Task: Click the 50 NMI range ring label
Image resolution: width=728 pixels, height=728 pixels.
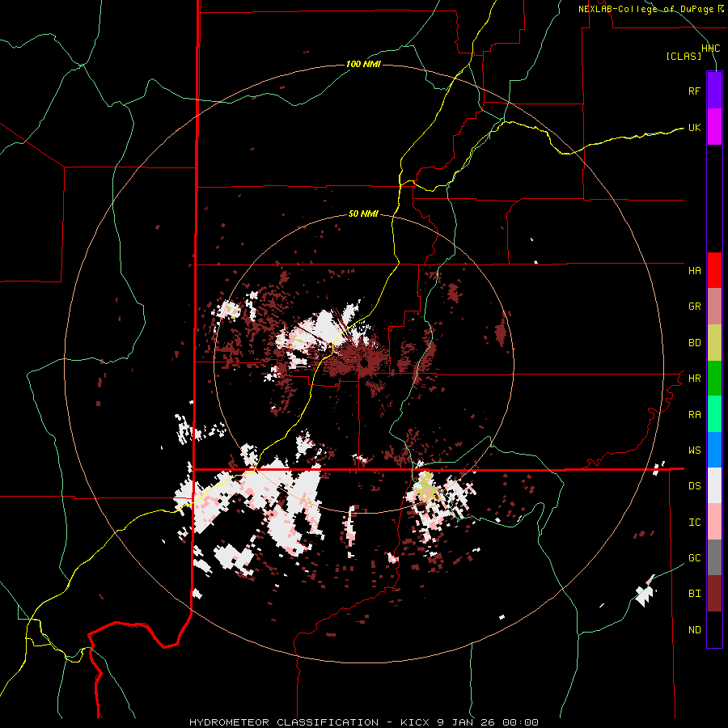Action: coord(363,214)
